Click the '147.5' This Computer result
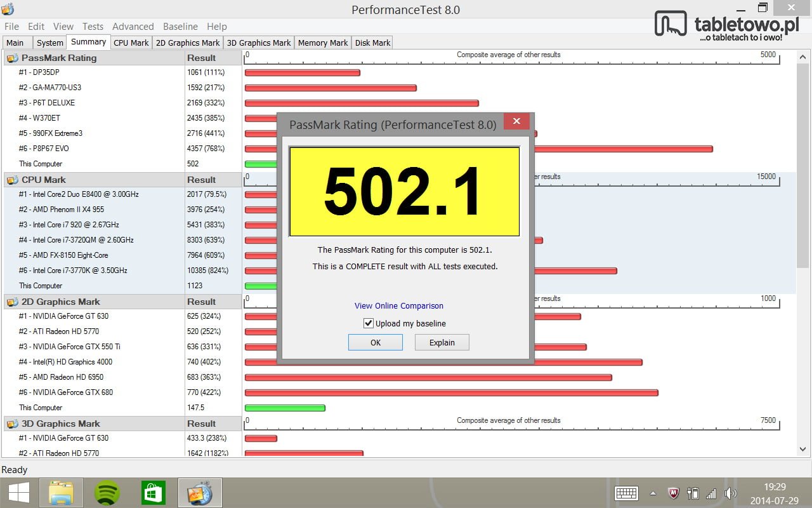Screen dimensions: 812x508 click(x=196, y=408)
